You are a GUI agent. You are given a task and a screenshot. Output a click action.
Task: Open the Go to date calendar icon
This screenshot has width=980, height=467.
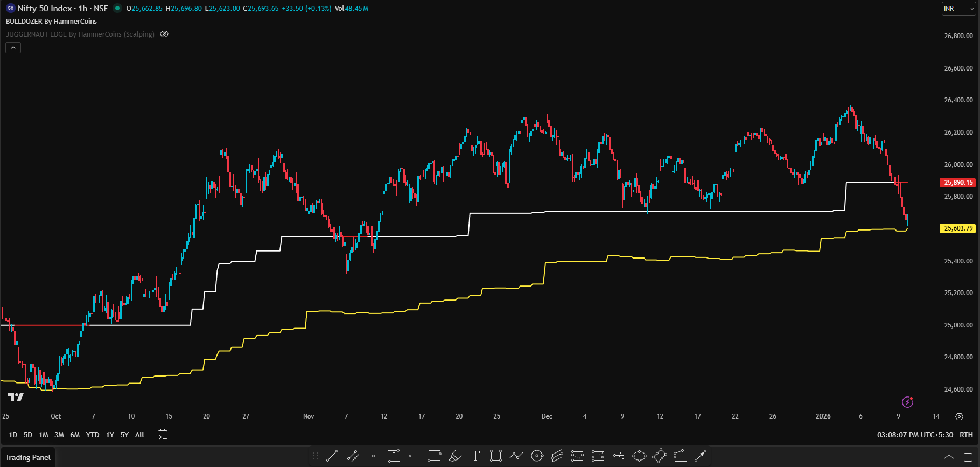pos(162,435)
